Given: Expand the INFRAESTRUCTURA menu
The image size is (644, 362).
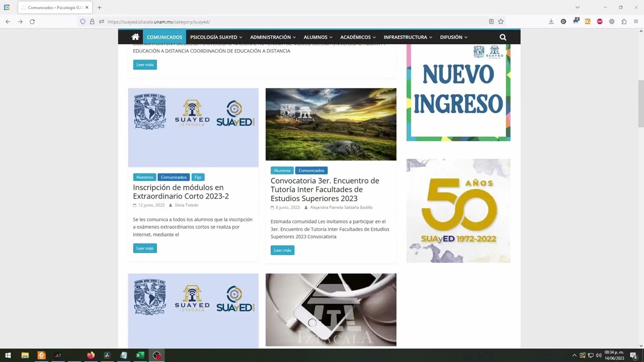Looking at the screenshot, I should click(408, 37).
